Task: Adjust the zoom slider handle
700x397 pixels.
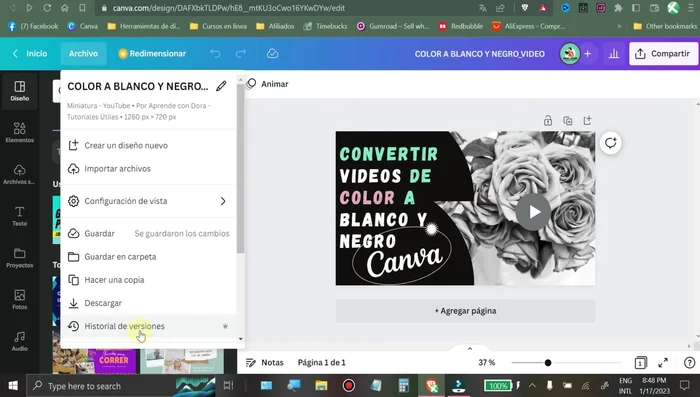Action: click(x=548, y=363)
